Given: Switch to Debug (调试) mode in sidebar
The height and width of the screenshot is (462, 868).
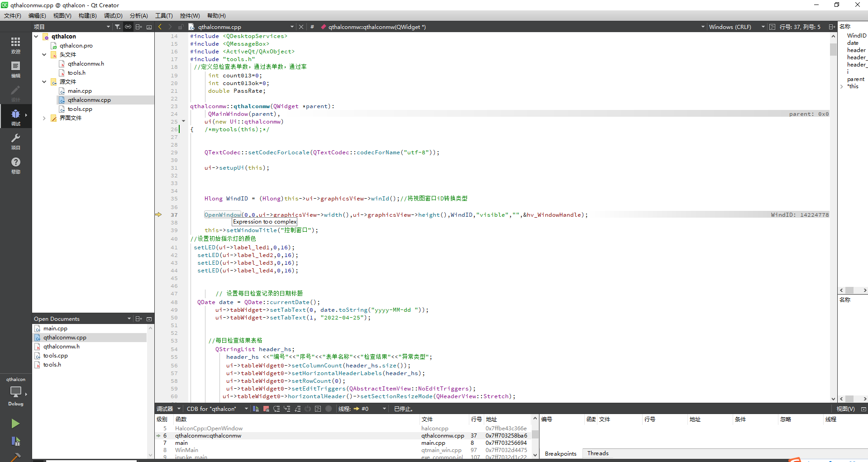Looking at the screenshot, I should [x=15, y=117].
